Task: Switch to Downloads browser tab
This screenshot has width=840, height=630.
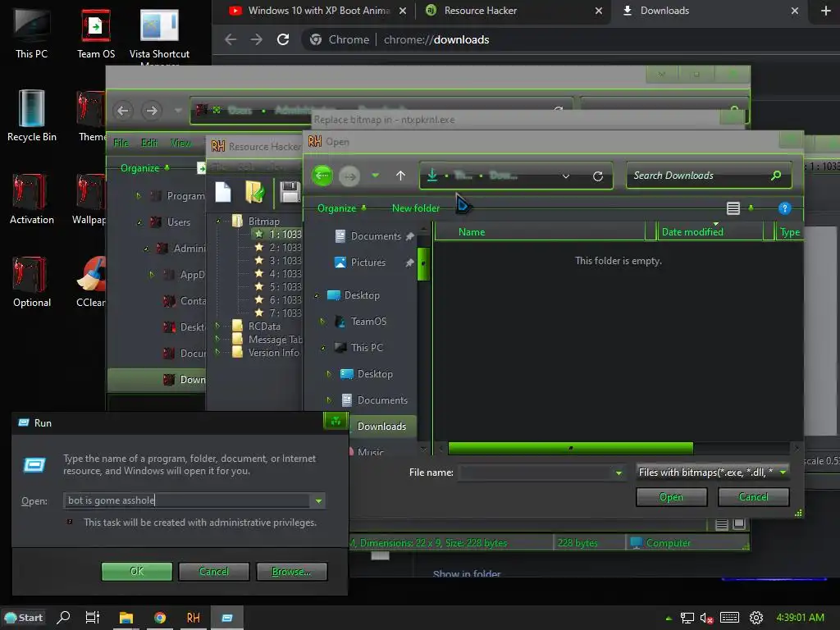Action: pyautogui.click(x=708, y=11)
